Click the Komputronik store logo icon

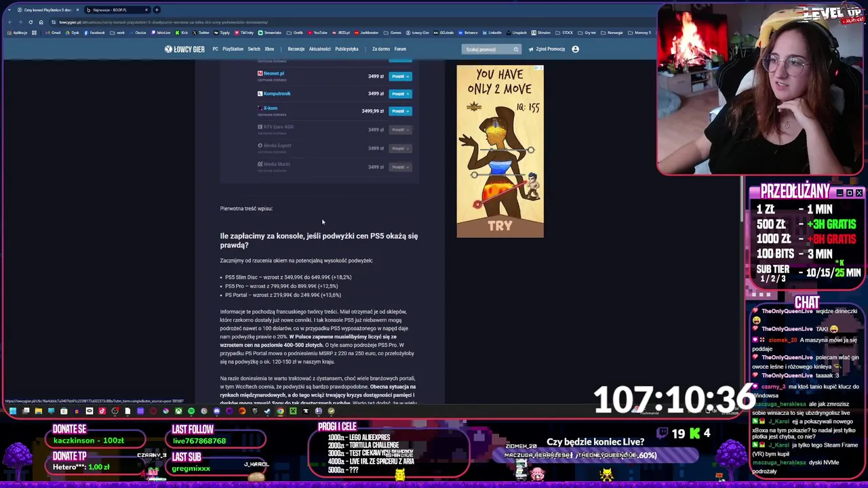coord(260,94)
